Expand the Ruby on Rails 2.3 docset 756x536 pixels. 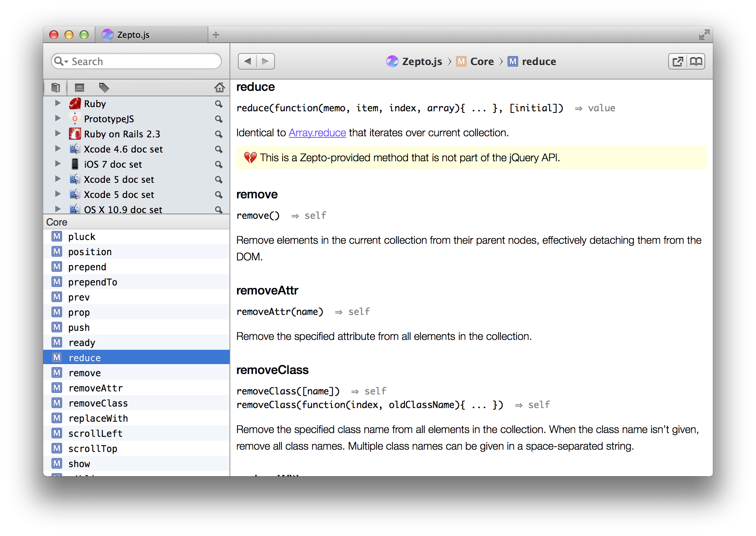pyautogui.click(x=58, y=133)
